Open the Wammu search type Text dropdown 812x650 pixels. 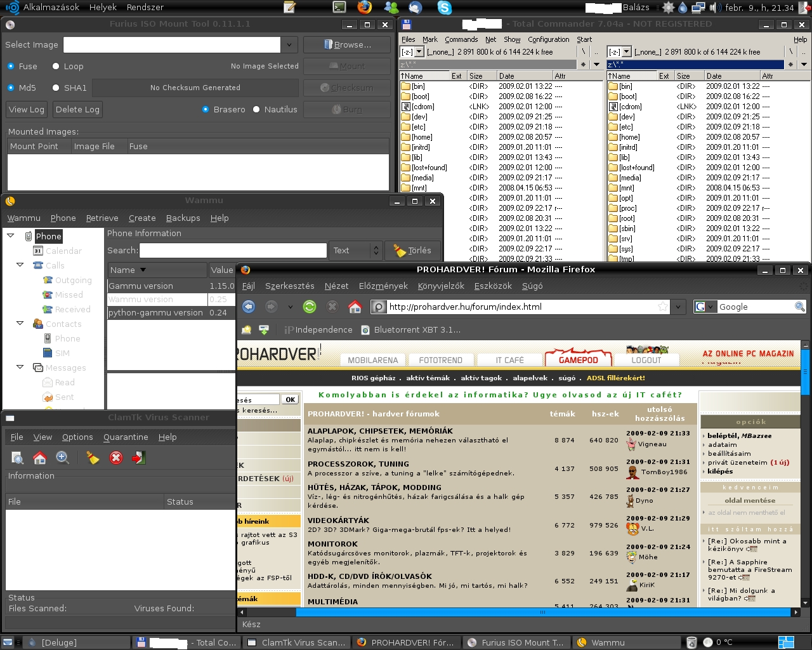pyautogui.click(x=357, y=251)
